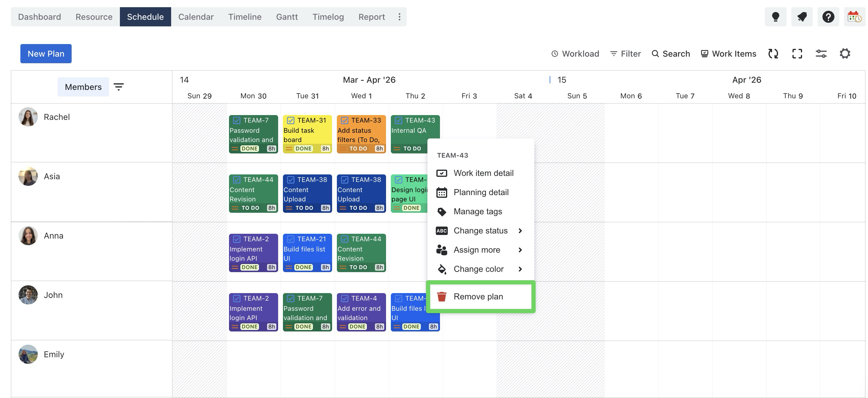Open the sliders display options icon
868x398 pixels.
coord(821,54)
